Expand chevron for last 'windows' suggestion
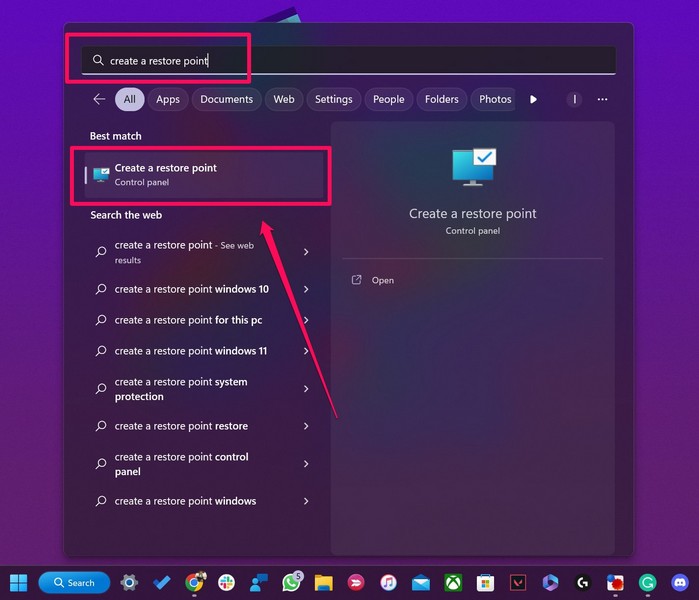The width and height of the screenshot is (699, 600). pos(306,501)
